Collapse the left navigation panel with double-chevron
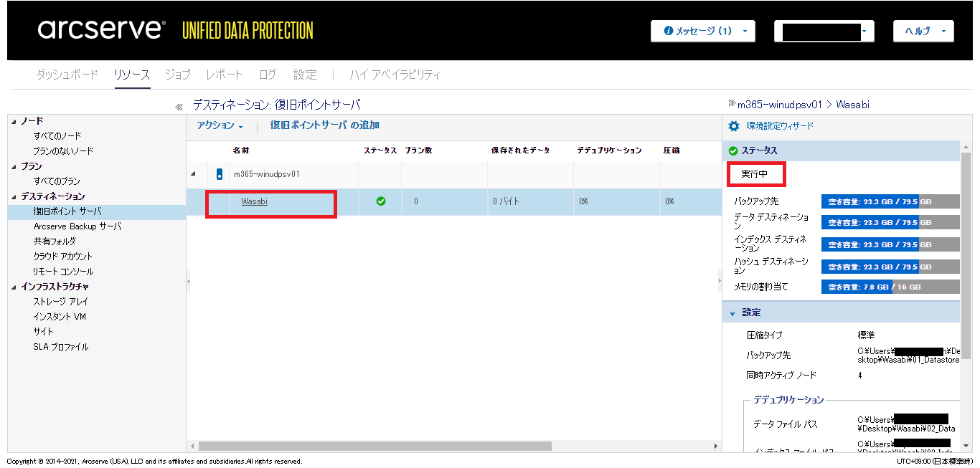The height and width of the screenshot is (468, 980). point(179,107)
